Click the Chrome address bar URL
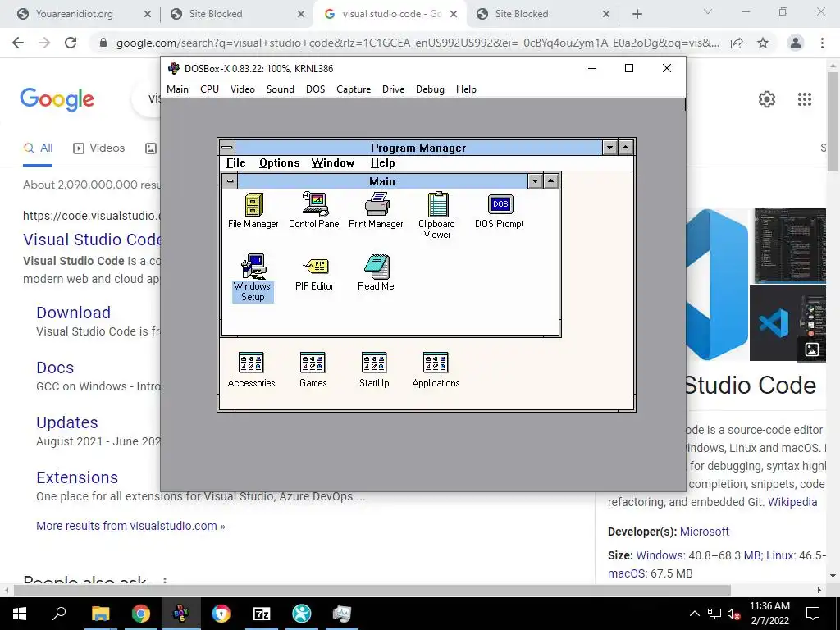 418,43
